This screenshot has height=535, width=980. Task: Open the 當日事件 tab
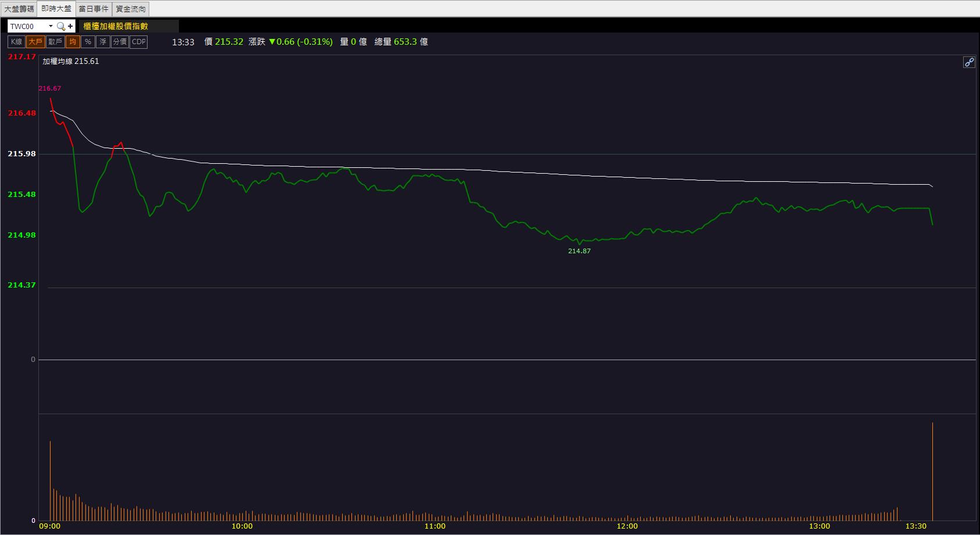(x=94, y=9)
